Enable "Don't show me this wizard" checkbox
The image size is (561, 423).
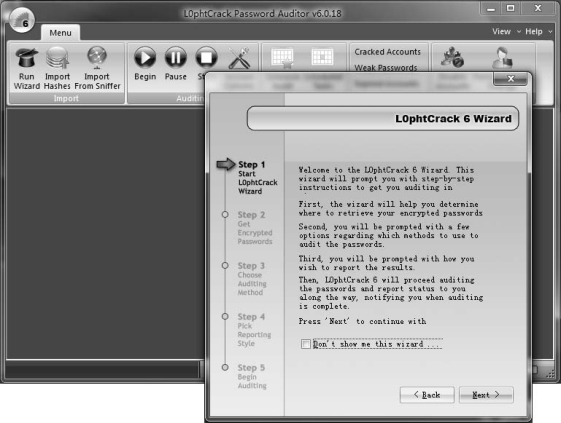pos(306,344)
